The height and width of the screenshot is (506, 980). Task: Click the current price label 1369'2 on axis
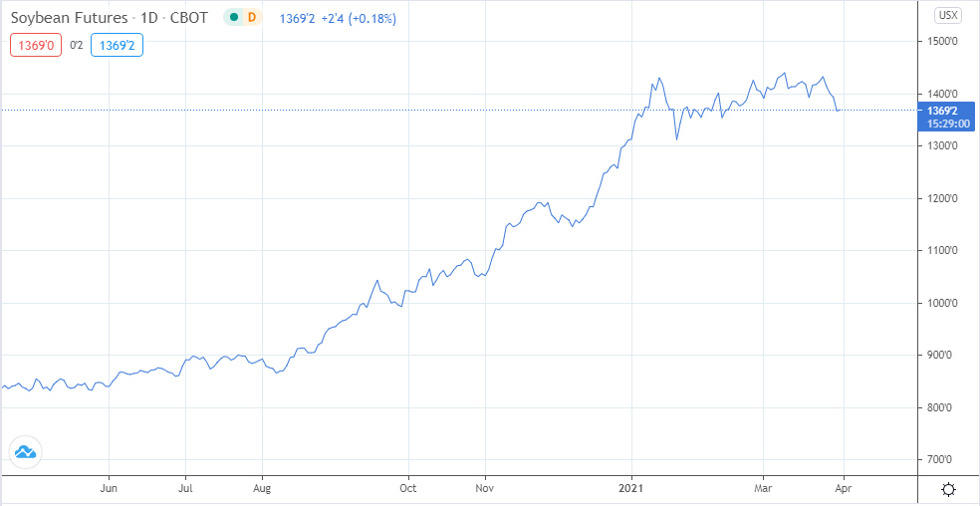point(942,111)
